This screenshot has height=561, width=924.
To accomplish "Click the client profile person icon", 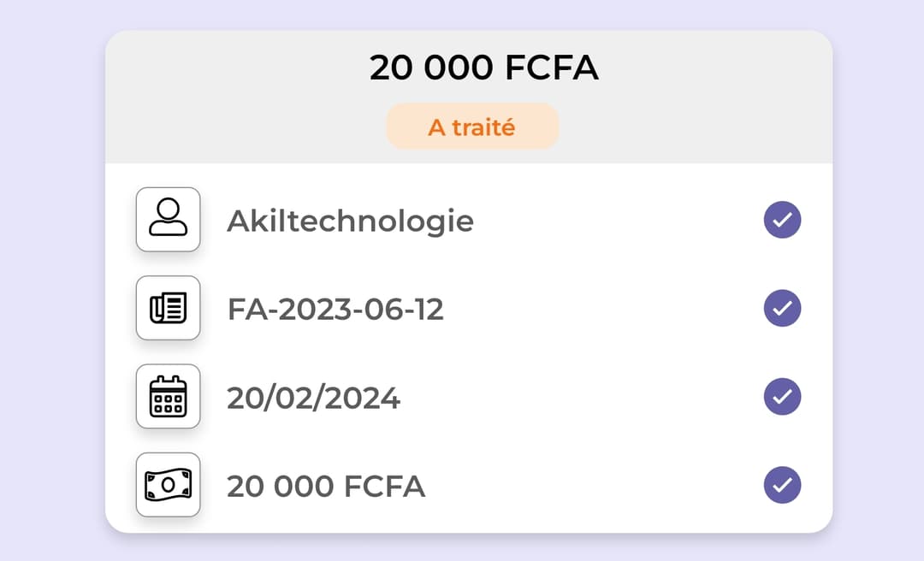I will 168,219.
